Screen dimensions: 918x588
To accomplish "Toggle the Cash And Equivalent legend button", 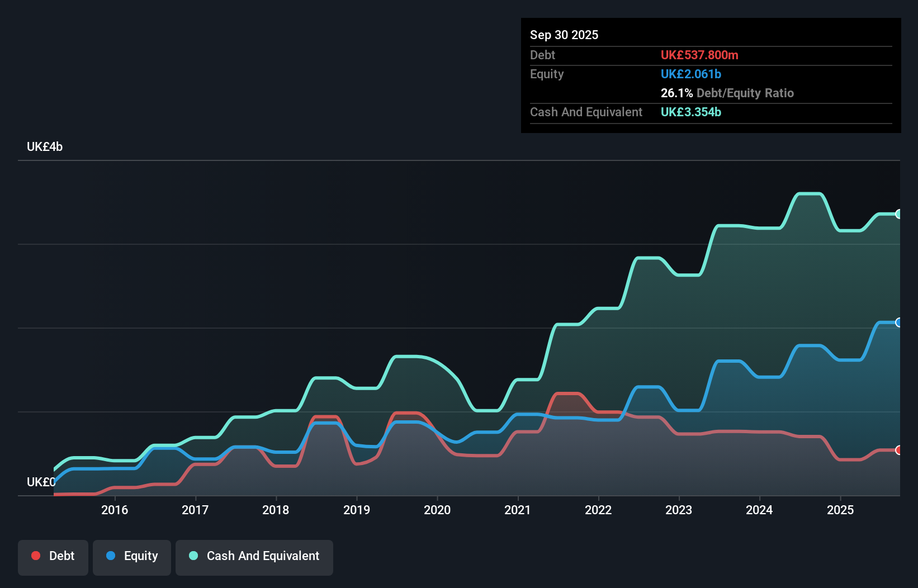I will 254,557.
